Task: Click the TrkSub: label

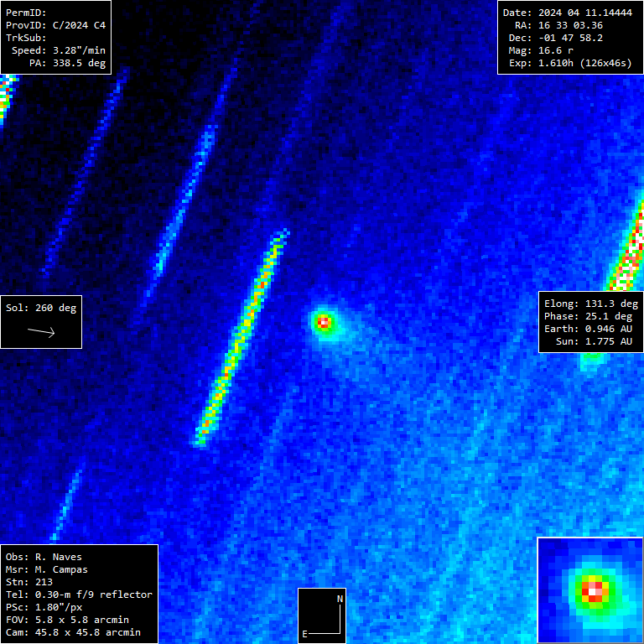Action: click(26, 38)
